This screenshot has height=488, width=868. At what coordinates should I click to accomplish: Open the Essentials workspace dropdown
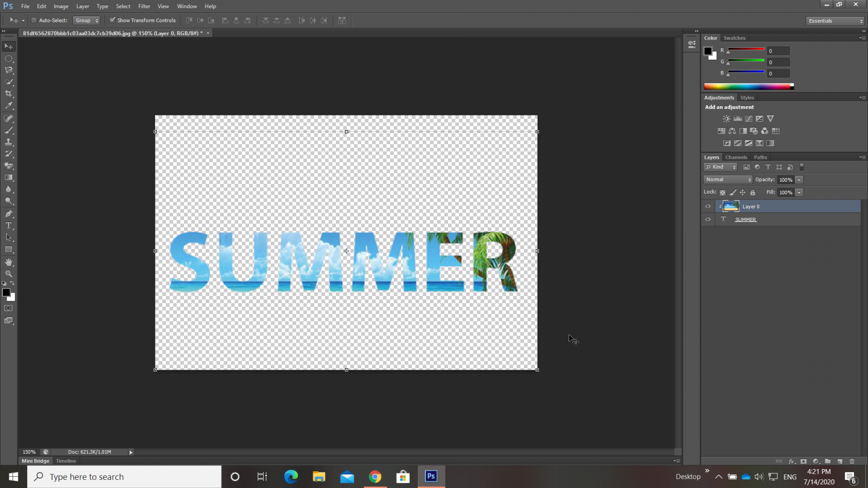835,21
